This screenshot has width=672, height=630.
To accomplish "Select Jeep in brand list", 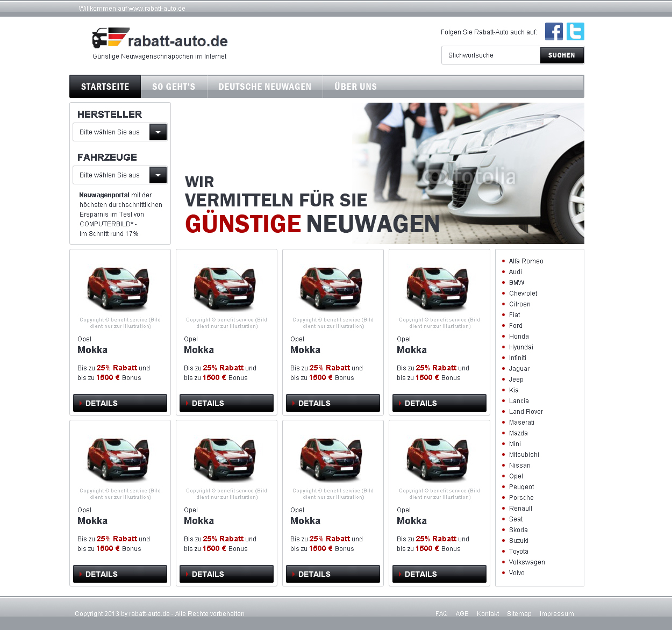I will (516, 380).
